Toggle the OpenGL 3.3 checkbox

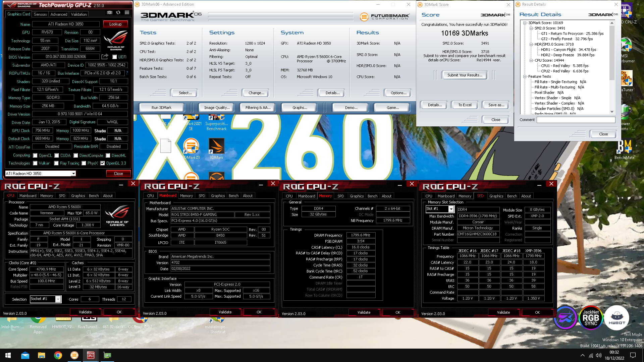[103, 163]
